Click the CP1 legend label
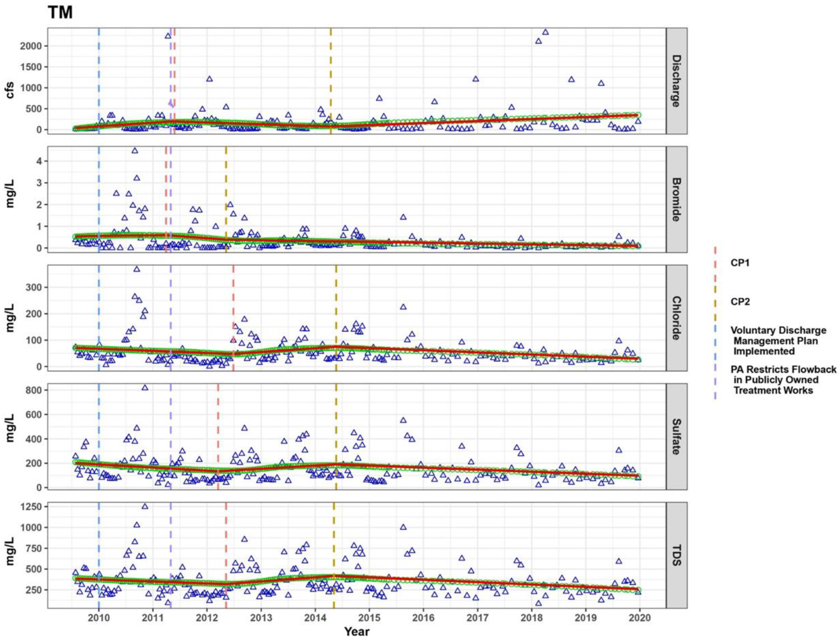 (740, 263)
